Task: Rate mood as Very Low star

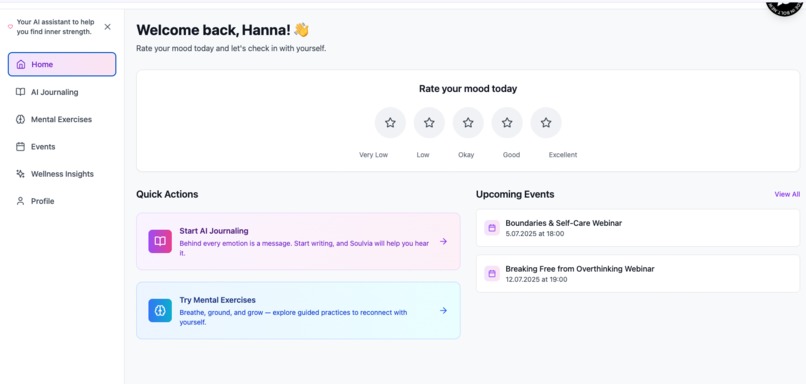Action: (x=390, y=123)
